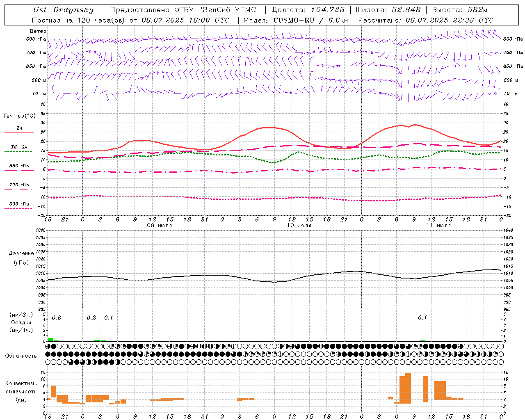The width and height of the screenshot is (525, 420).
Task: Select the Осадки panel label
Action: click(21, 322)
